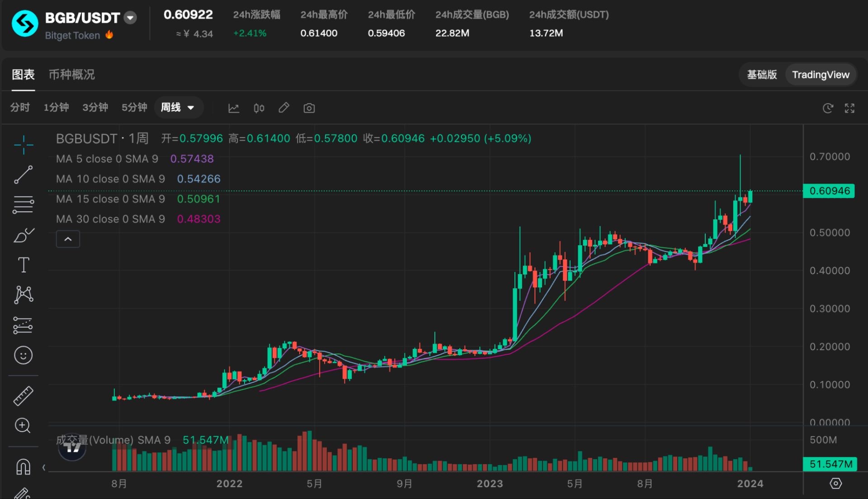Select the trend line drawing tool
The width and height of the screenshot is (868, 499).
24,175
